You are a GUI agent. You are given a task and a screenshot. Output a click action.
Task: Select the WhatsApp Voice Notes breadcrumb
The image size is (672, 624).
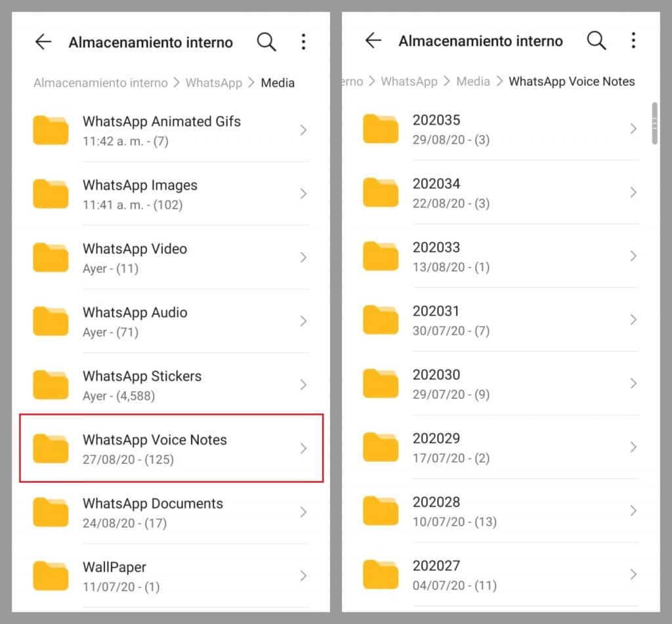[572, 81]
